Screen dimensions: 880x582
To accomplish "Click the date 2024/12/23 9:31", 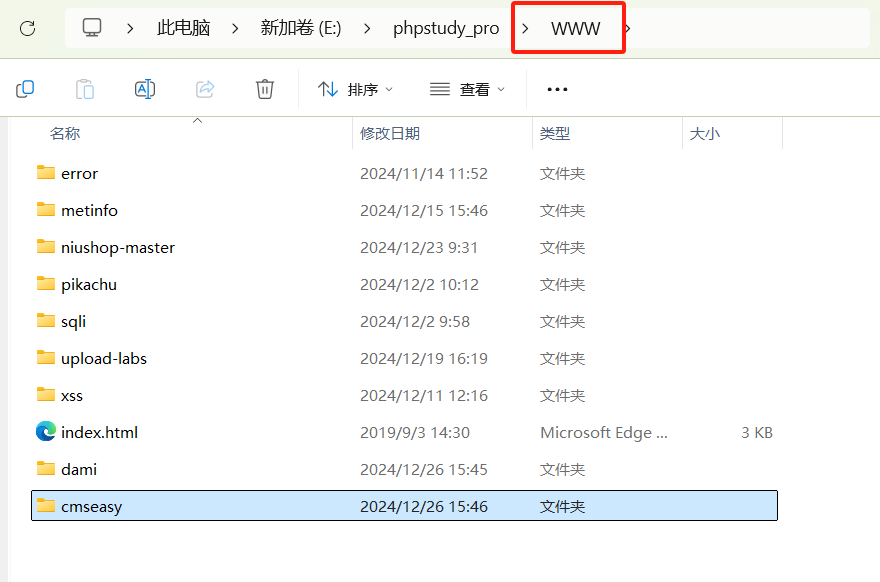I will [419, 248].
